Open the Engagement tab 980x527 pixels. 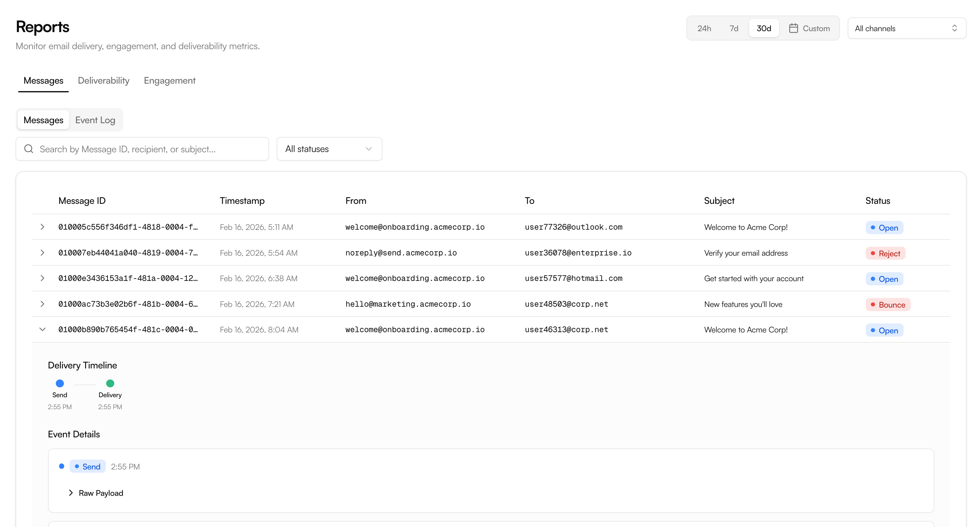169,81
